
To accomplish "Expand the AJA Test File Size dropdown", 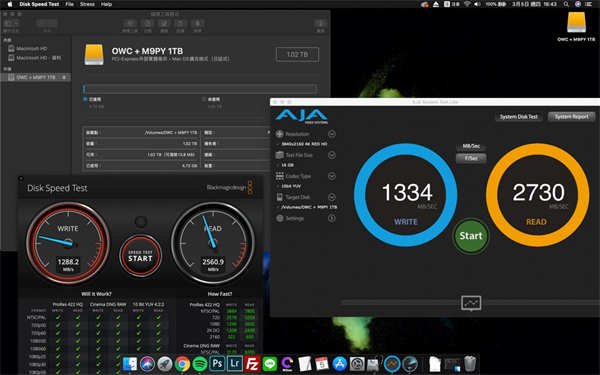I will point(332,155).
